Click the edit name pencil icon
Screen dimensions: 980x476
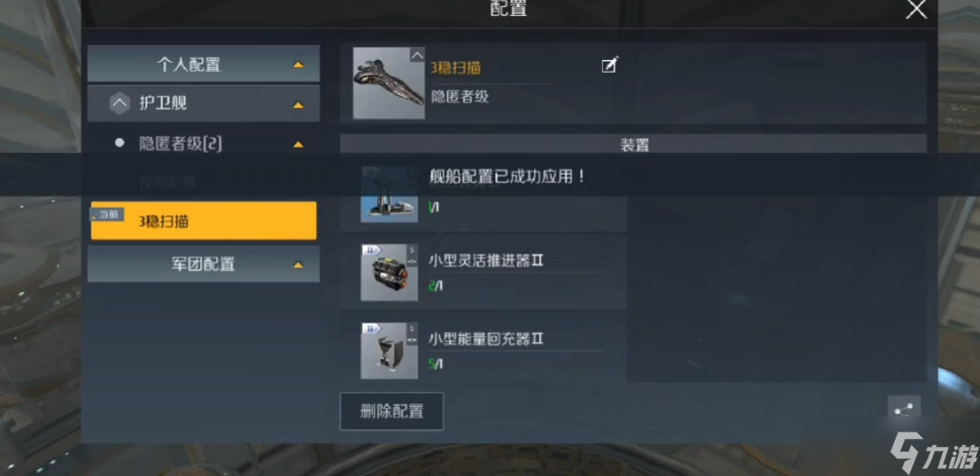[x=609, y=65]
